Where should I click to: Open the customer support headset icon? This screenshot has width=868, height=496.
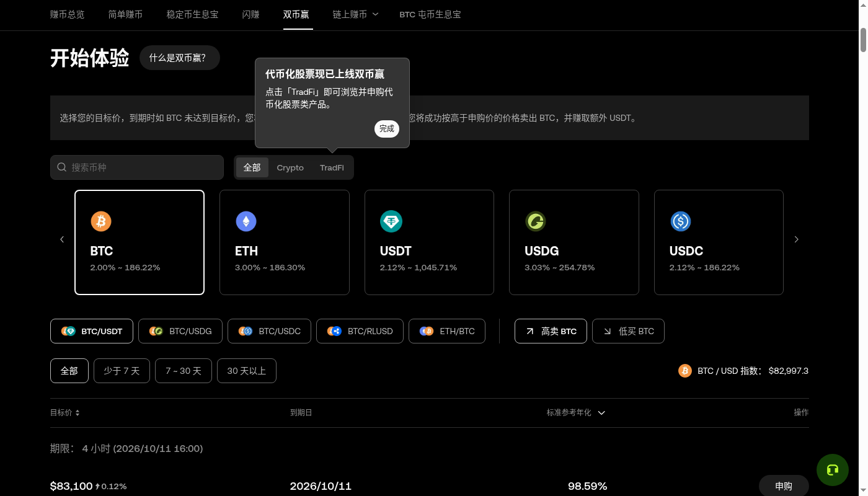(x=833, y=470)
